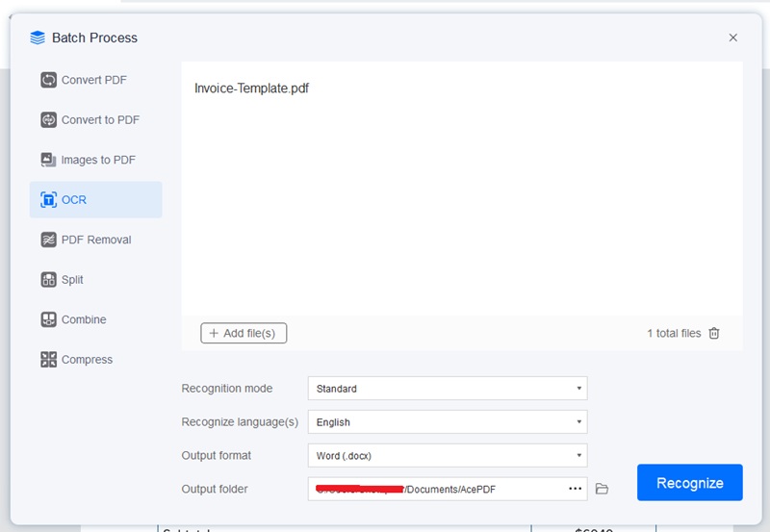Select the Invoice-Template.pdf file row

462,89
